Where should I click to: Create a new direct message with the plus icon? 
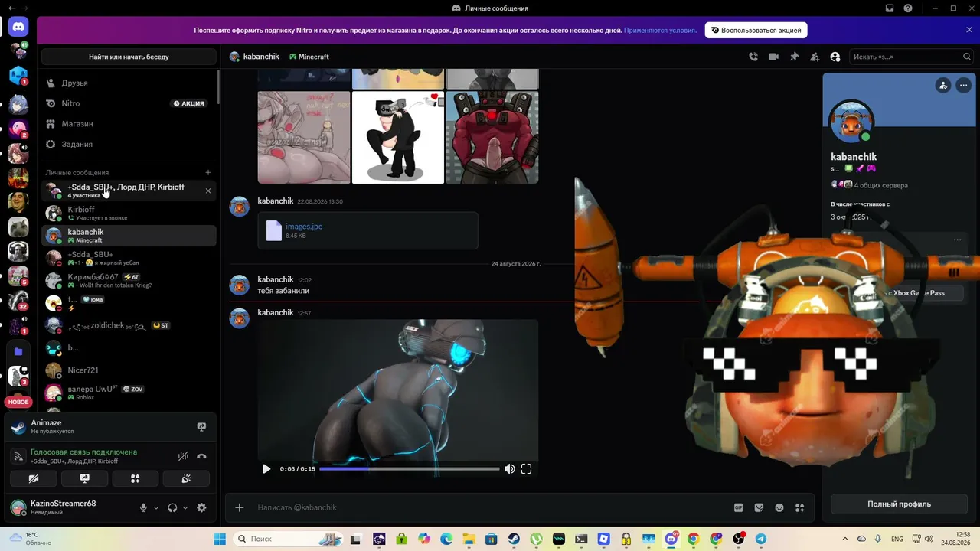(x=208, y=173)
